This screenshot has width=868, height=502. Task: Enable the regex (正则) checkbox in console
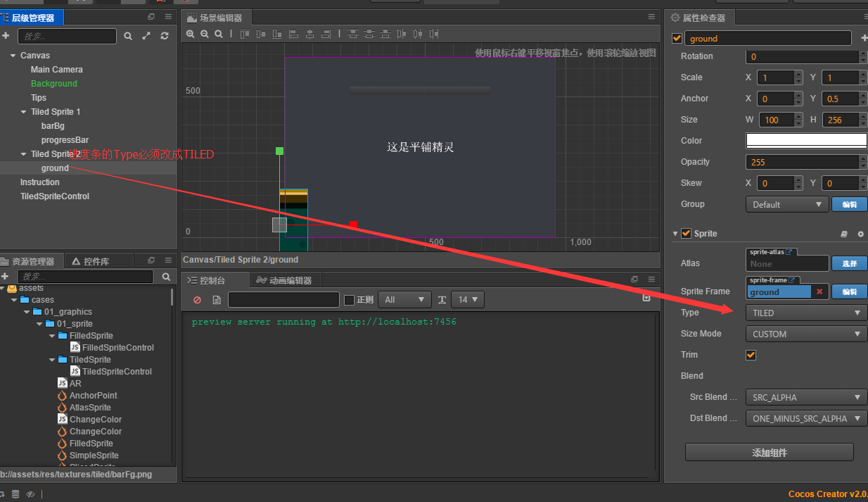click(349, 300)
